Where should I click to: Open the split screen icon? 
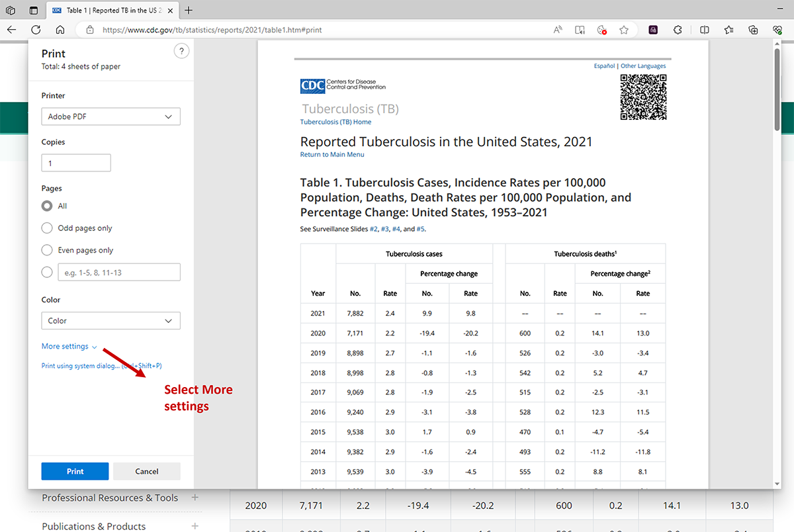coord(705,29)
